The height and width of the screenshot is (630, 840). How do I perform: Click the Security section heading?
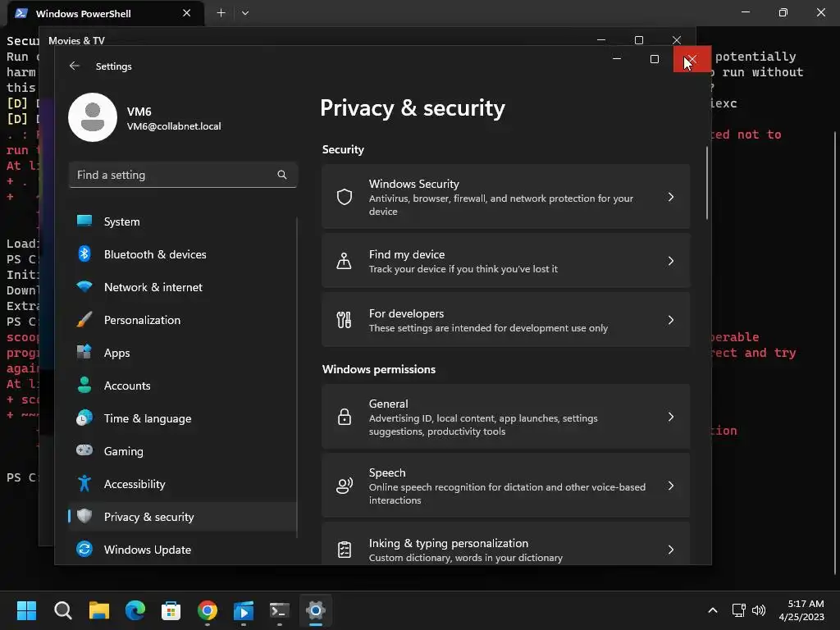[x=343, y=149]
